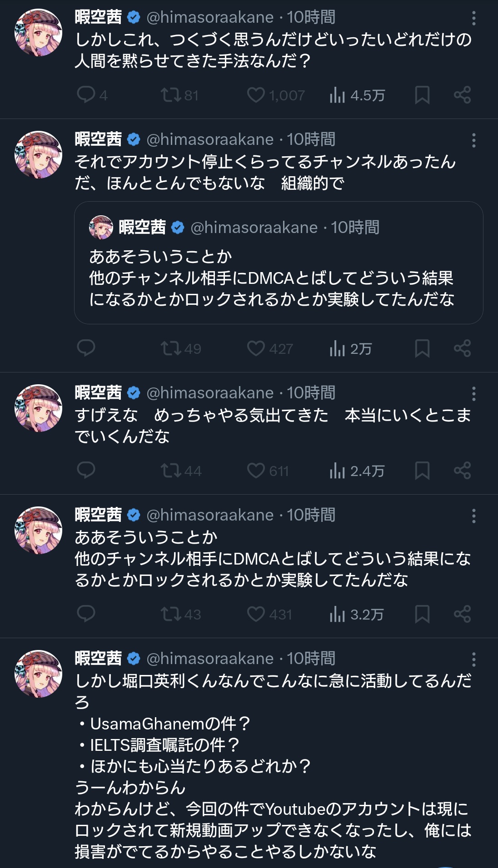
Task: Bookmark the tweet with 4.5万 views
Action: [422, 95]
